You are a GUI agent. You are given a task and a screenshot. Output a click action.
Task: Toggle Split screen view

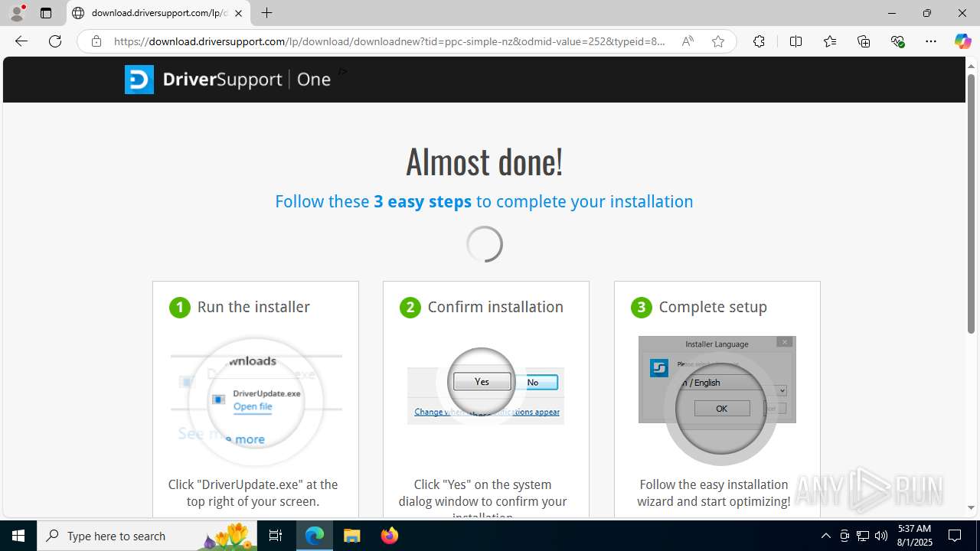[x=795, y=41]
